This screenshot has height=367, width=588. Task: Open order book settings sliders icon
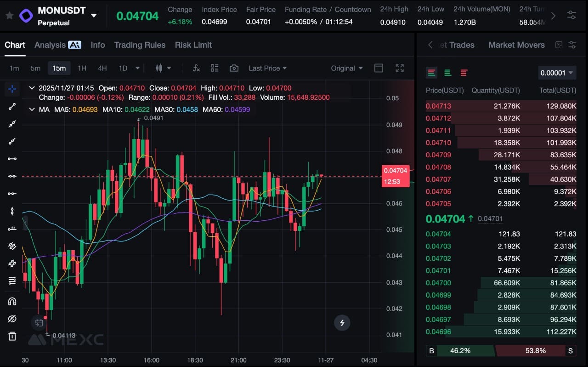coord(572,45)
